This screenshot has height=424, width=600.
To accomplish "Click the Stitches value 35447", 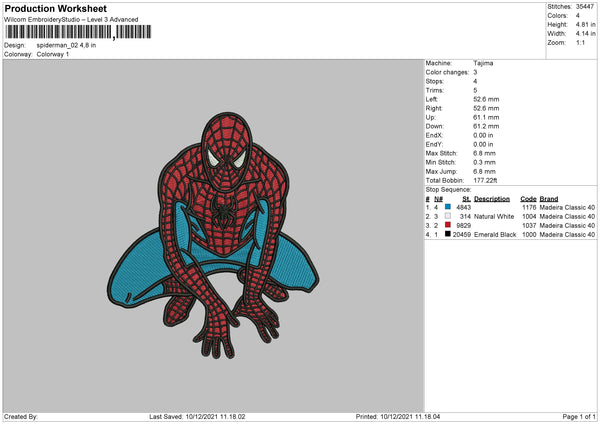I will coord(585,7).
